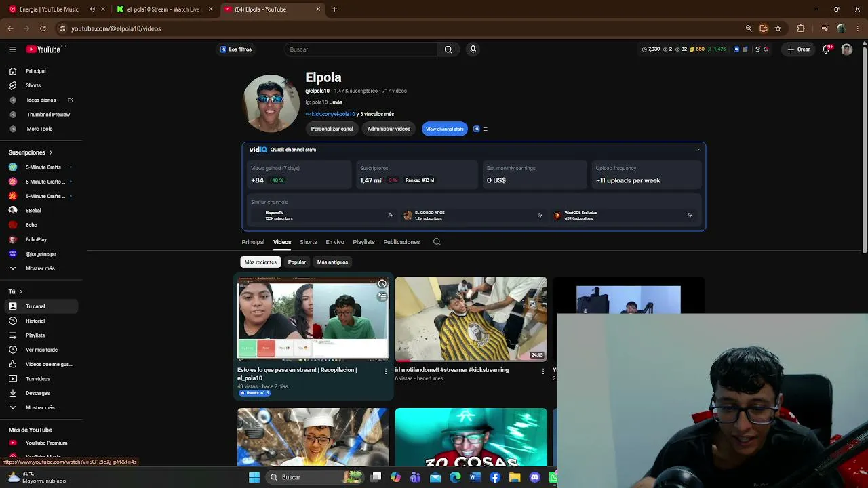Start a search with the magnifier button
Screen dimensions: 868x488
(x=448, y=49)
